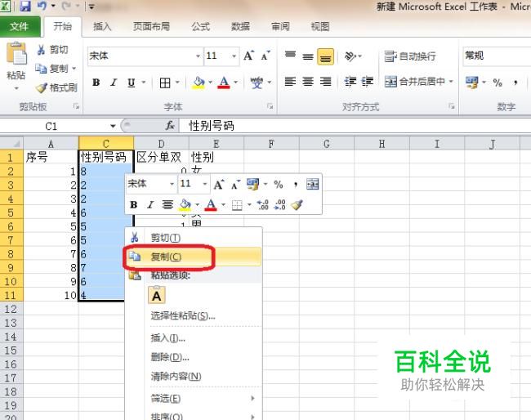Open the customize quick access toolbar dropdown
This screenshot has height=420, width=531.
point(91,7)
